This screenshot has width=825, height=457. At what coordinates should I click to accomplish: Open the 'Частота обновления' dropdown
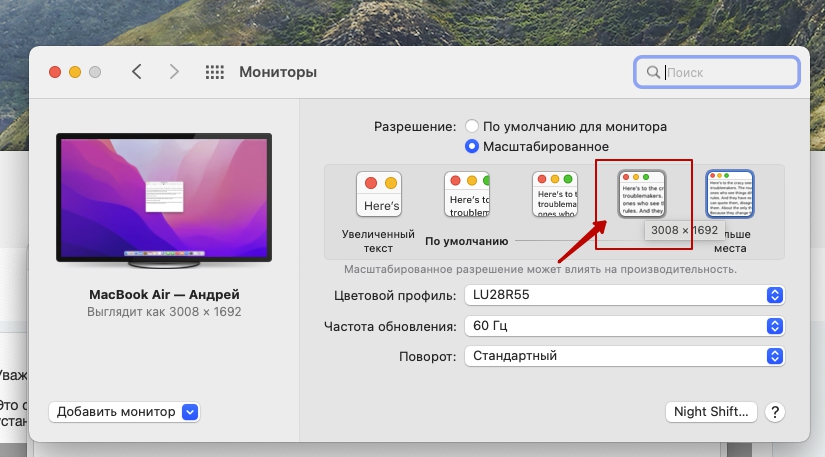click(622, 326)
